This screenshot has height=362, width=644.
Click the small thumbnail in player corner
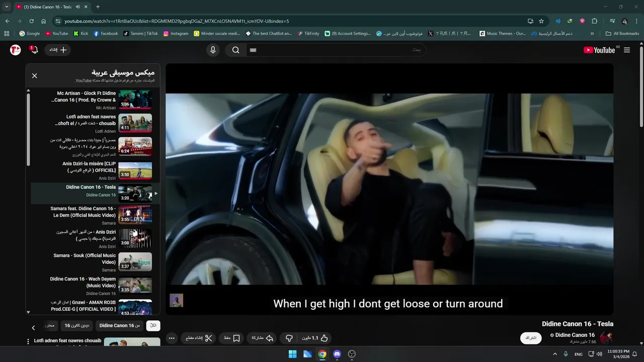pyautogui.click(x=176, y=301)
